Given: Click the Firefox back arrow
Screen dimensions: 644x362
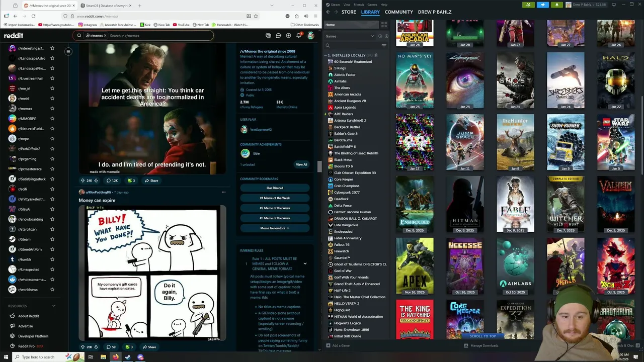Looking at the screenshot, I should click(15, 16).
